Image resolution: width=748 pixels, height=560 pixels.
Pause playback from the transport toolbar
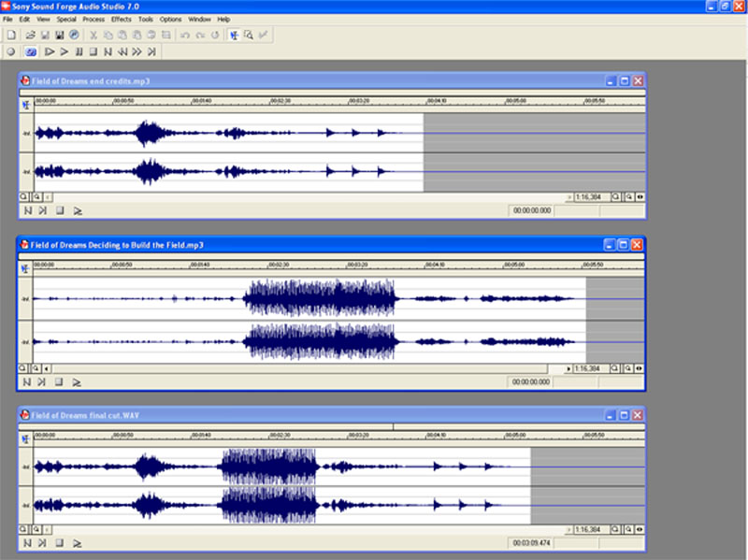(x=79, y=51)
